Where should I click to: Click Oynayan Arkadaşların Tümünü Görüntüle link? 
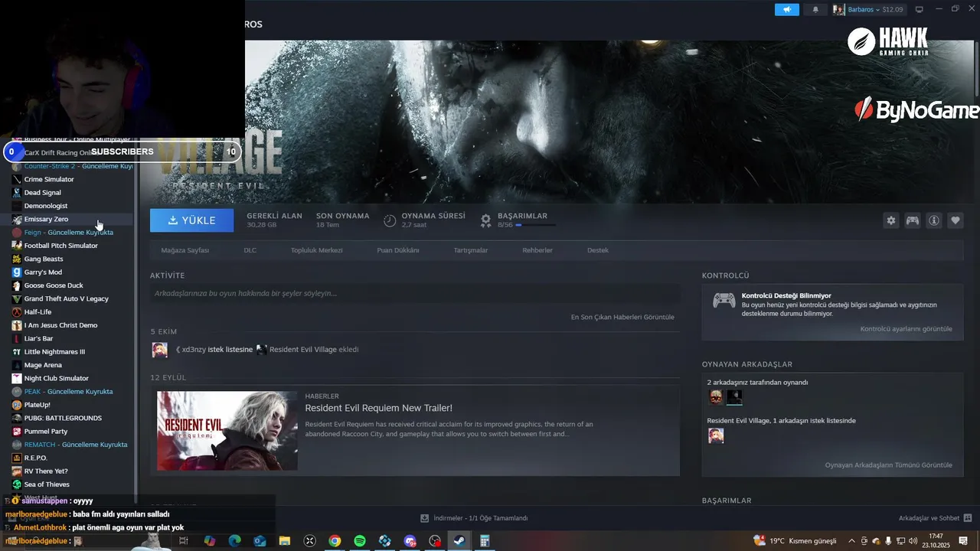(889, 465)
